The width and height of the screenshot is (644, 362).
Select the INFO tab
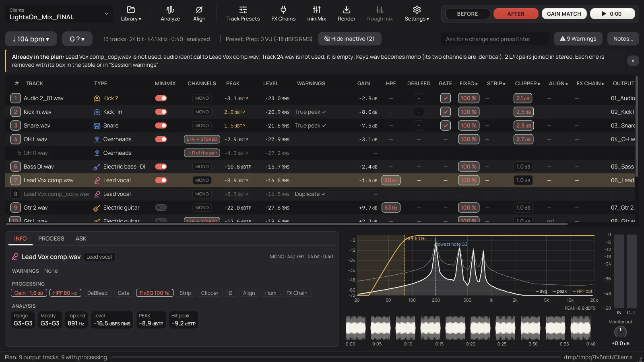(x=21, y=239)
